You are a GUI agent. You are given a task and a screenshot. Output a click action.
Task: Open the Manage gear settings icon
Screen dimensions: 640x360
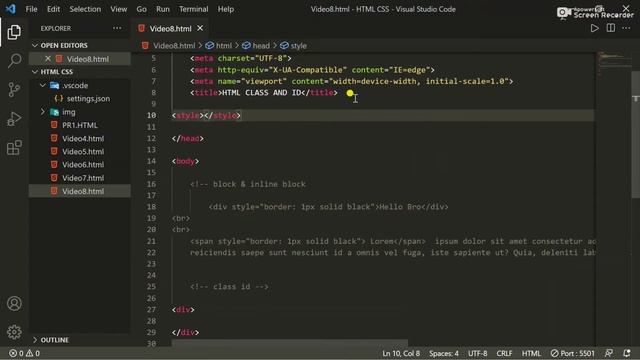(14, 332)
